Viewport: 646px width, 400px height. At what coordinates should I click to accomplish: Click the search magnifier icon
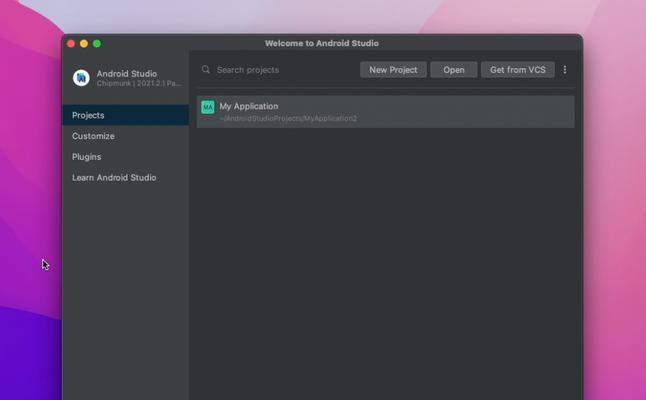(x=206, y=70)
